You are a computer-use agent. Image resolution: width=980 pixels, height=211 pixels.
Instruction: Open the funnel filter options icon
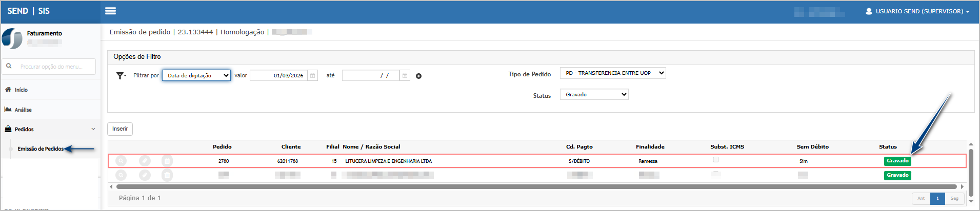click(x=121, y=76)
